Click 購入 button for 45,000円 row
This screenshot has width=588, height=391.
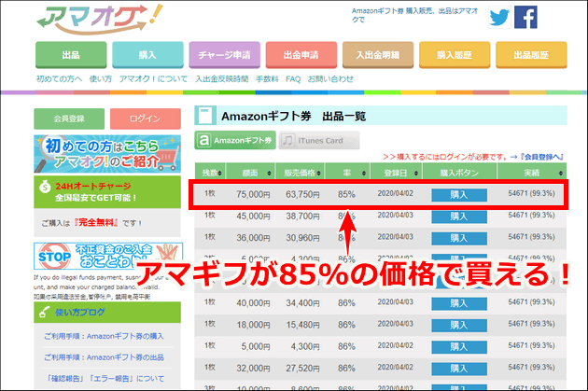click(x=459, y=216)
